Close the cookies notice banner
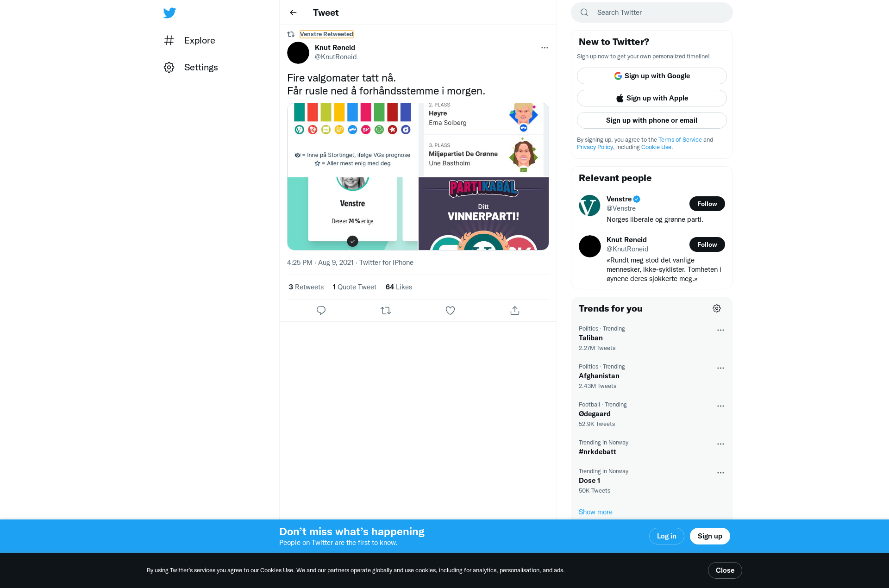 point(725,570)
